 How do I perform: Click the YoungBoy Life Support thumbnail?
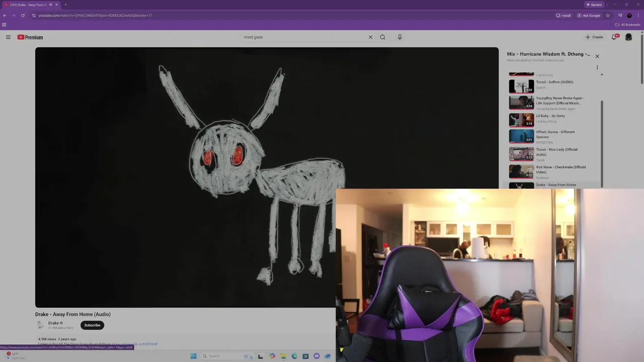(521, 102)
